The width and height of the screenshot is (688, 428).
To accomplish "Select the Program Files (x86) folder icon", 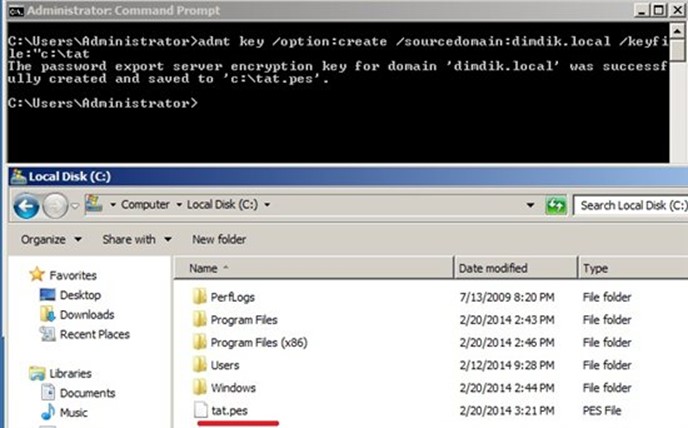I will click(200, 342).
